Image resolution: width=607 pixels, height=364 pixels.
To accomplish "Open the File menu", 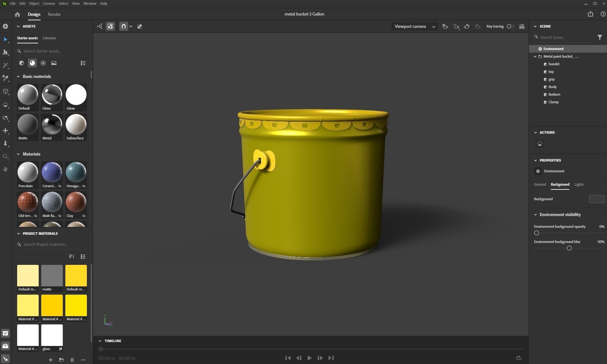I will coord(13,3).
